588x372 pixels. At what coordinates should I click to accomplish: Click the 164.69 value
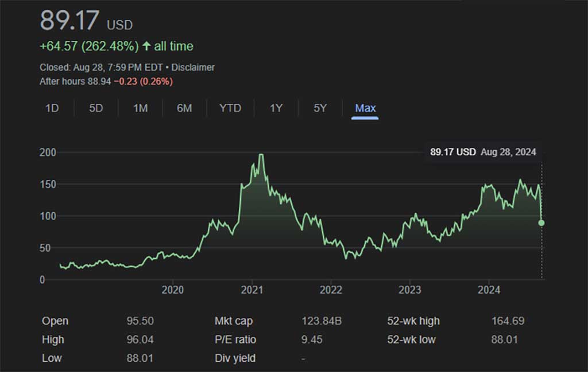point(508,321)
